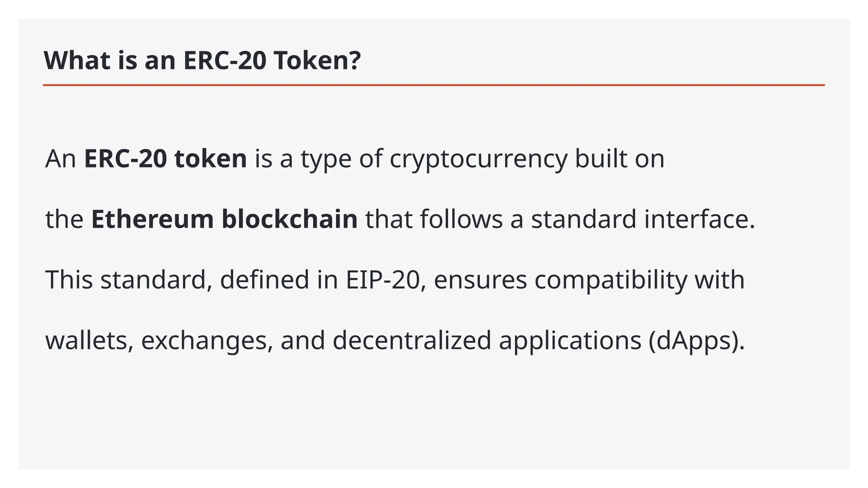Click the word 'An' starting the paragraph
The width and height of the screenshot is (868, 488).
point(61,159)
